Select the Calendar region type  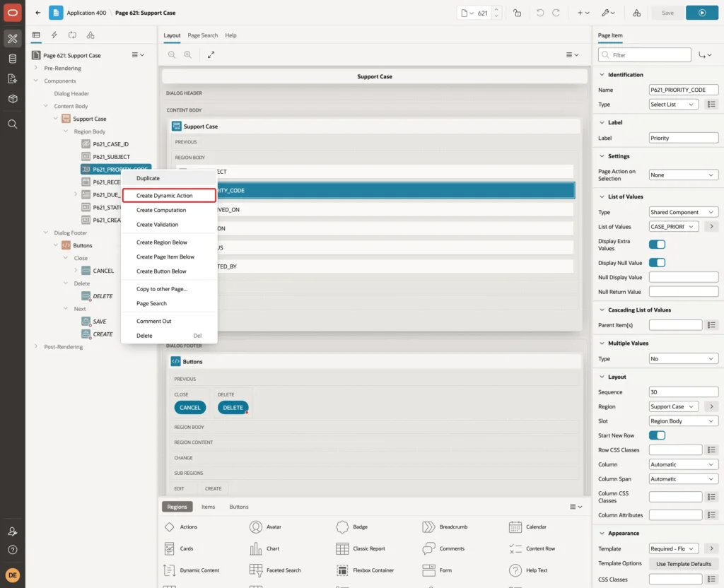pos(527,527)
